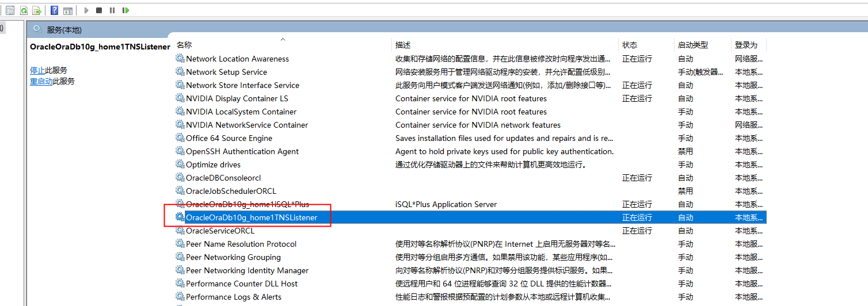Select OracleOraDb10g_home1iSQL*Plus service

point(248,204)
